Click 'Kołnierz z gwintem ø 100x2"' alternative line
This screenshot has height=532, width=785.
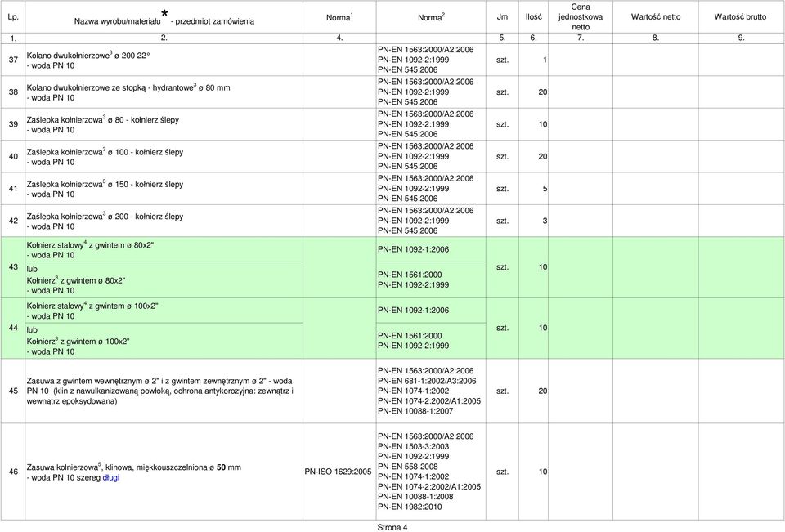[78, 342]
